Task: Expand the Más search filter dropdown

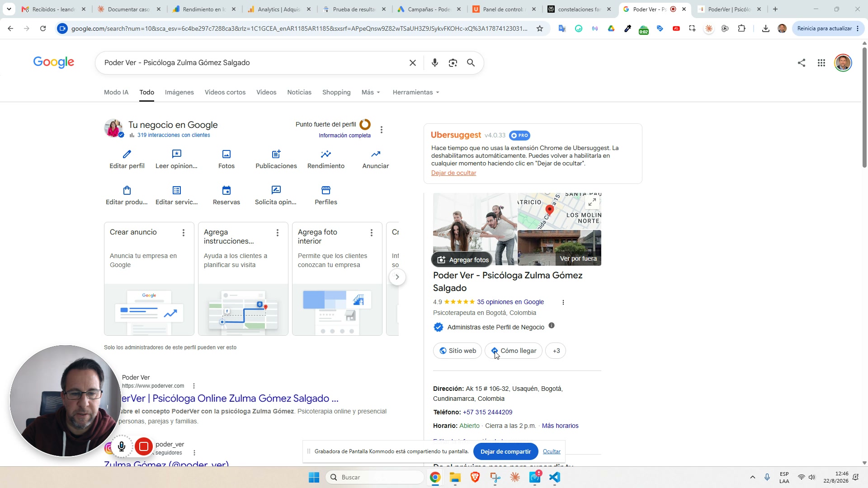Action: tap(371, 92)
